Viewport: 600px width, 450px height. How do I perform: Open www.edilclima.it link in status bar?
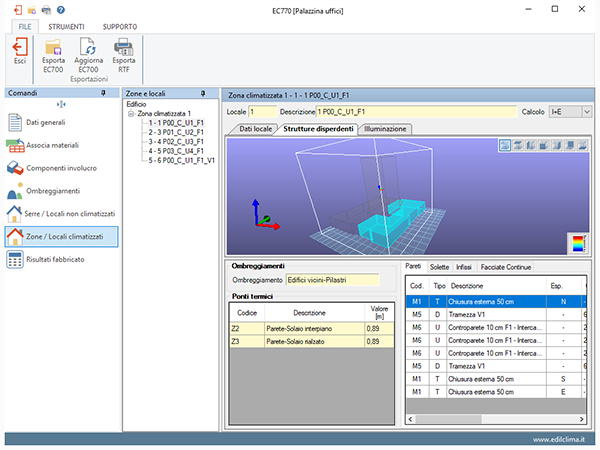(x=559, y=440)
